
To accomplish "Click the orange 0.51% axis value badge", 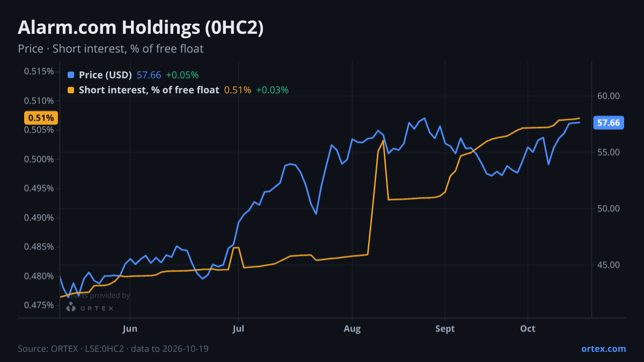I will coord(40,118).
